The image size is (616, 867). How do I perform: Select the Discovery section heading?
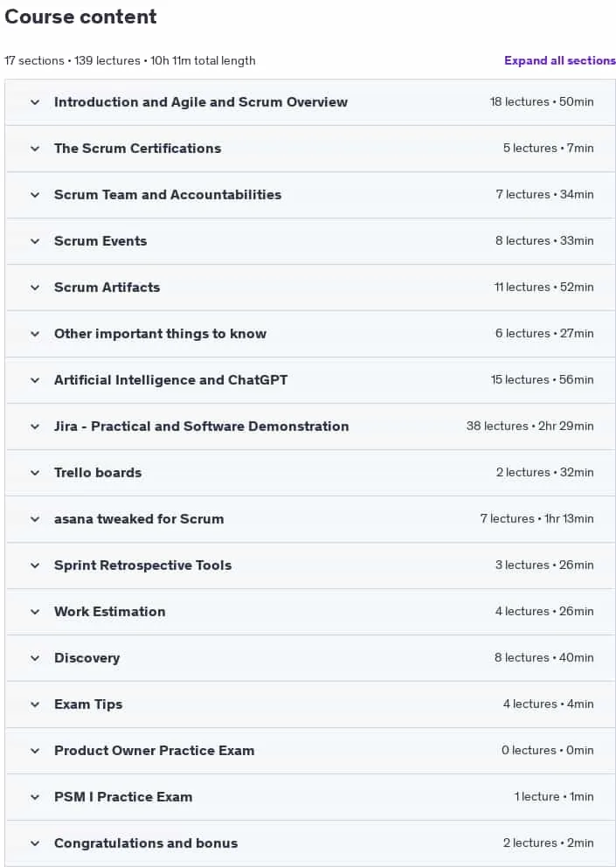87,658
